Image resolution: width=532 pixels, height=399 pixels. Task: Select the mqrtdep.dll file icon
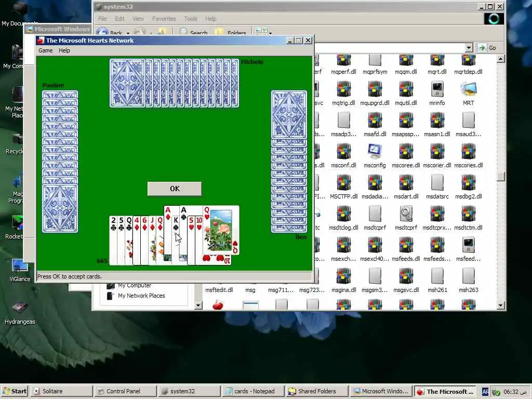pos(468,61)
